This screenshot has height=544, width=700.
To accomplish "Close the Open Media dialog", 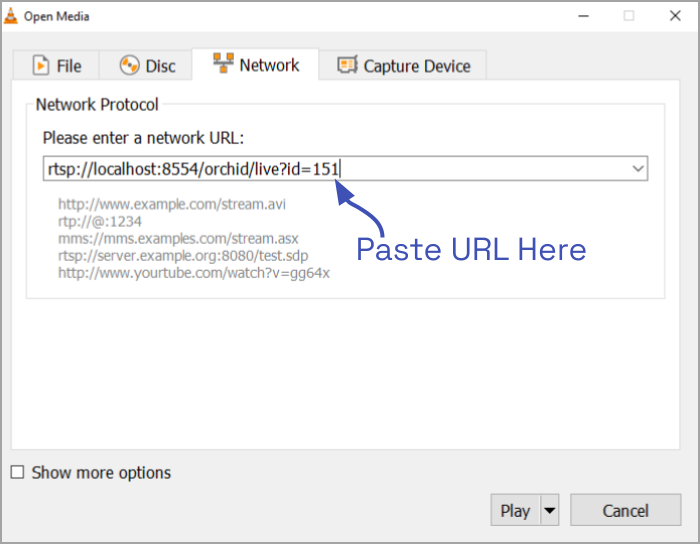I will tap(675, 16).
